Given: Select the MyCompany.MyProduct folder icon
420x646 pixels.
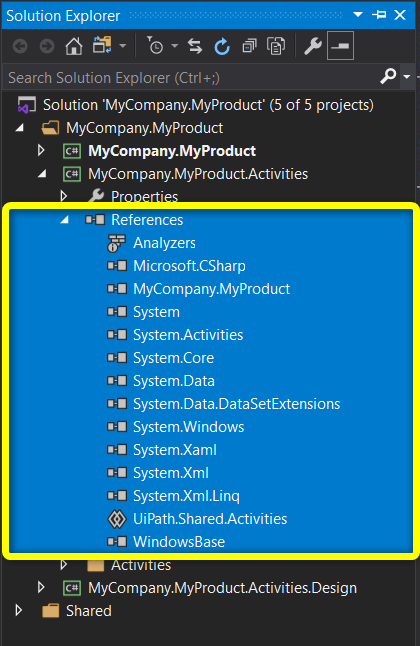Looking at the screenshot, I should 51,128.
